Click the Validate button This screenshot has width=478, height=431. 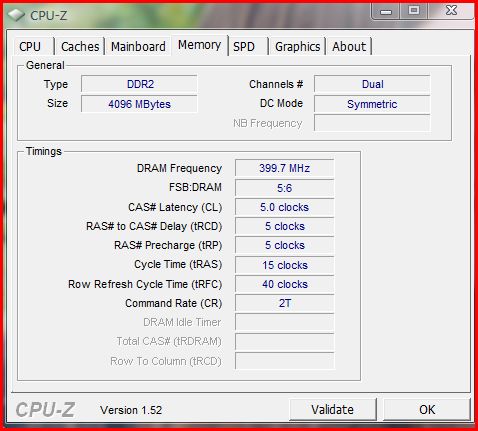pyautogui.click(x=333, y=409)
